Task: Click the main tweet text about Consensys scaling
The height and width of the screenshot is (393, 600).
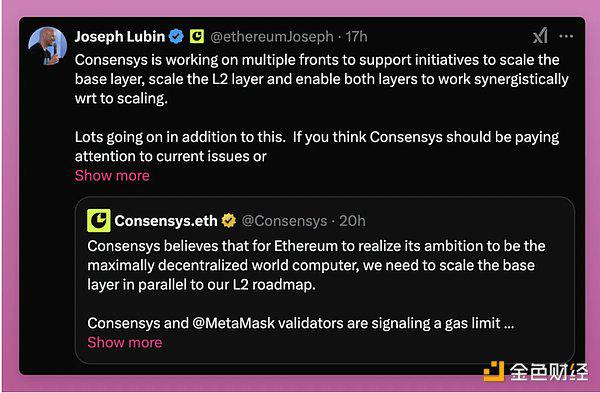Action: pos(321,108)
